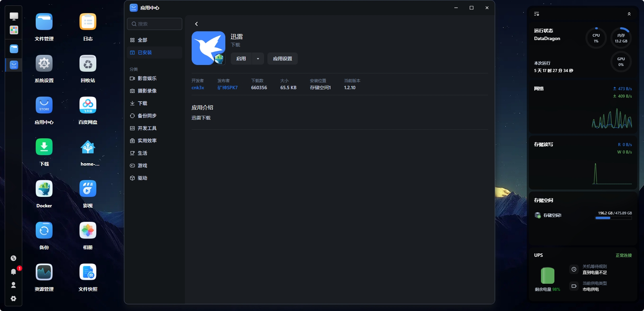644x311 pixels.
Task: Open 应用设置 for 迅雷
Action: [283, 59]
